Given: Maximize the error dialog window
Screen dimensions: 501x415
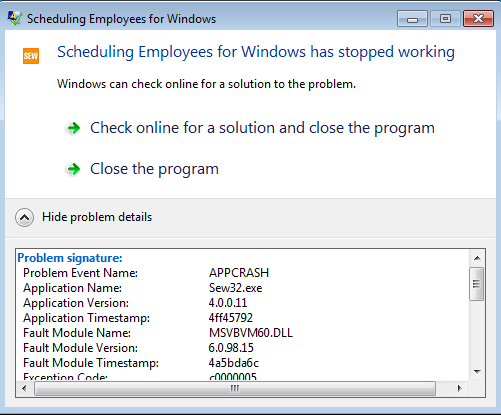Looking at the screenshot, I should pyautogui.click(x=445, y=19).
